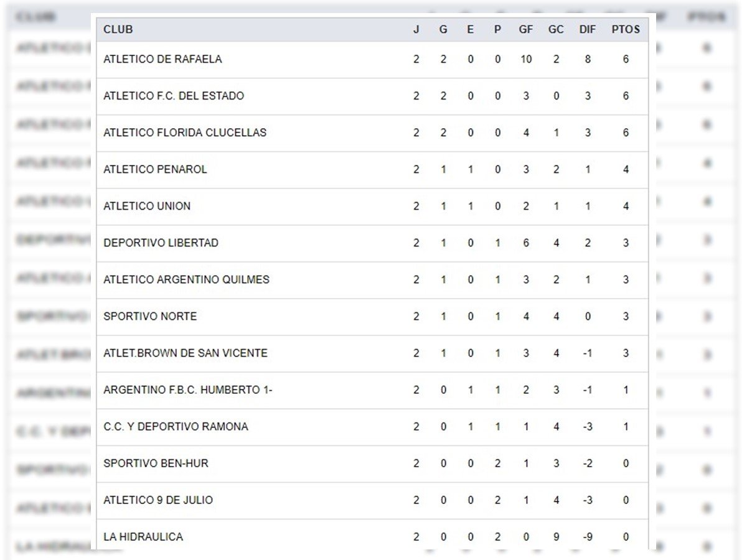Open ATLETICO F.C. DEL ESTADO club entry

(174, 96)
